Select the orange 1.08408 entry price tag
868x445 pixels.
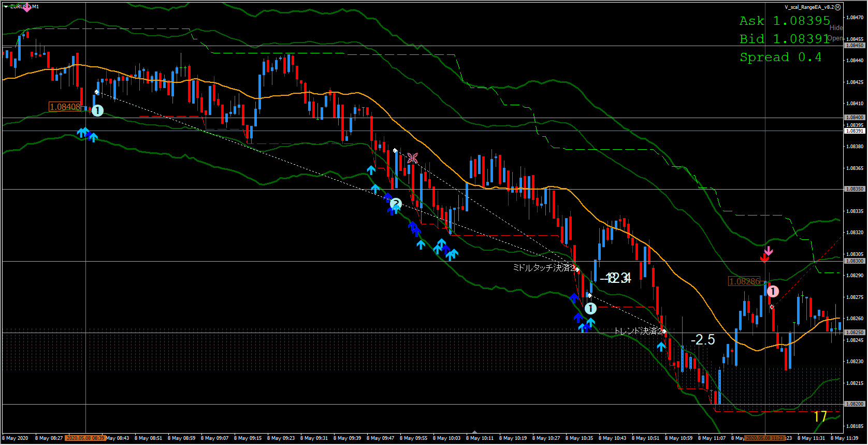65,107
